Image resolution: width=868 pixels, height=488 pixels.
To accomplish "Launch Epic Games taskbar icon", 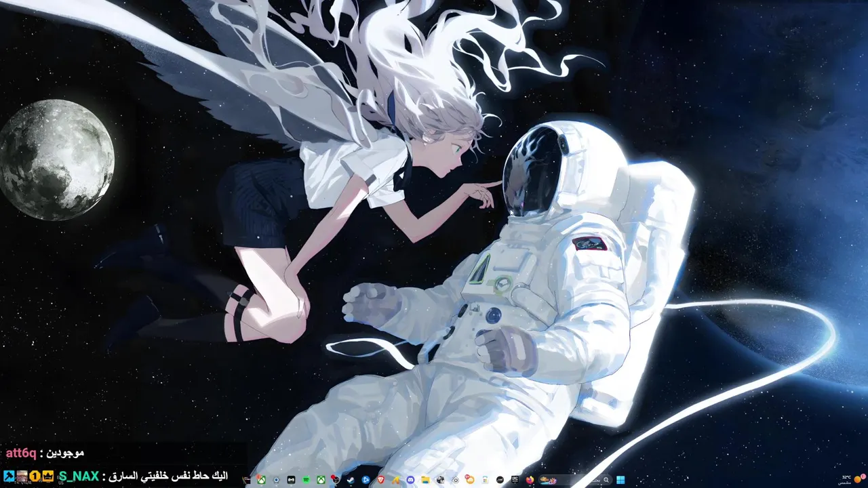I will pyautogui.click(x=515, y=480).
